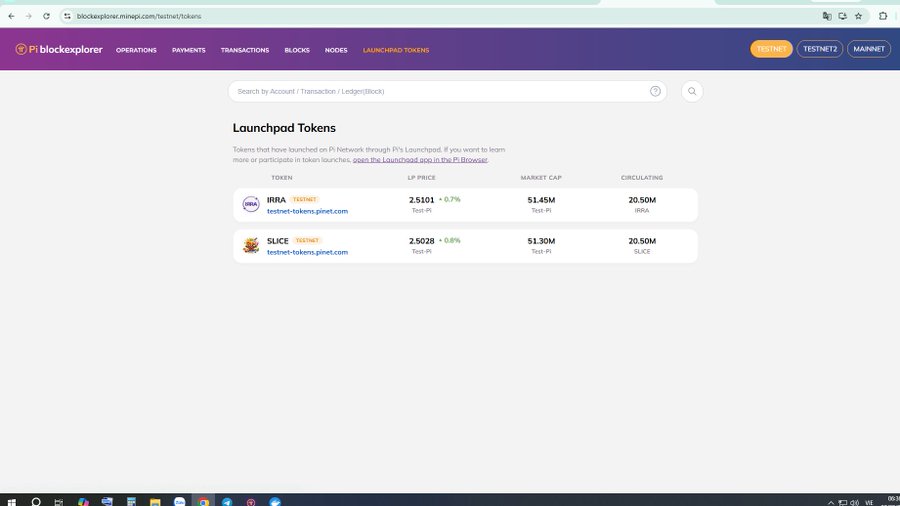Click the Launchpad Tokens page heading
The width and height of the screenshot is (900, 506).
pos(284,128)
